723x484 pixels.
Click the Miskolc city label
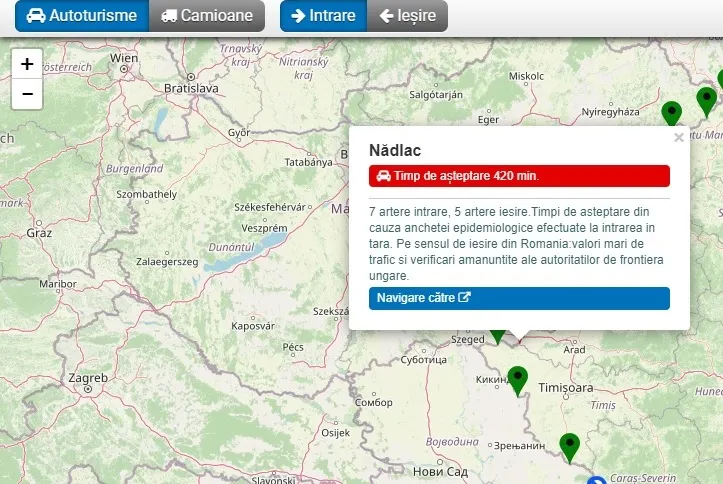tap(526, 76)
